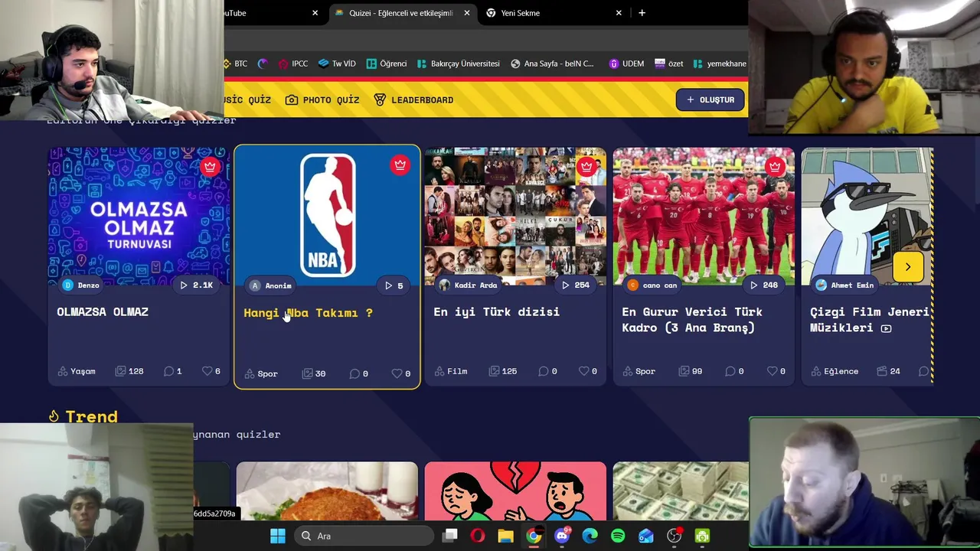Click the Film category tag
This screenshot has height=551, width=980.
(x=451, y=371)
